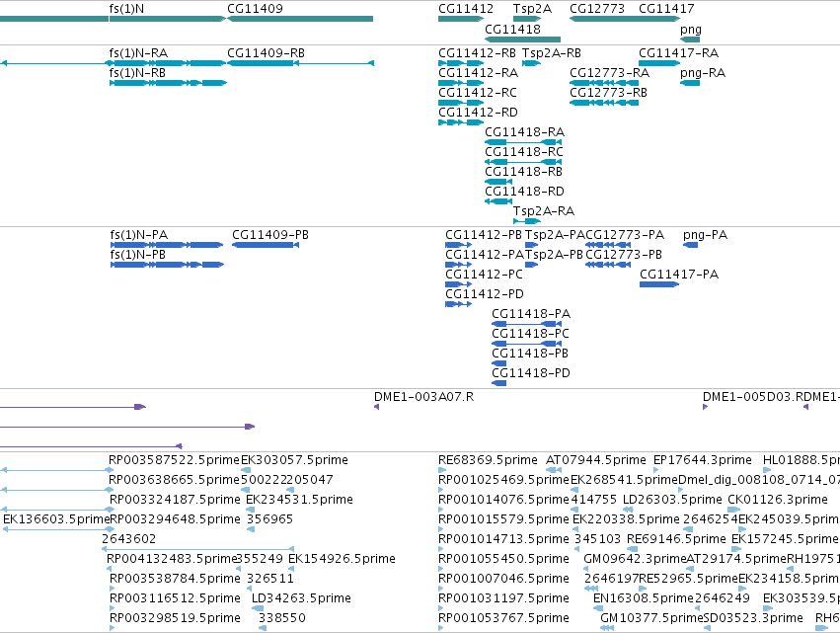
Task: Select protein label fs(1)N-PA
Action: pos(139,235)
